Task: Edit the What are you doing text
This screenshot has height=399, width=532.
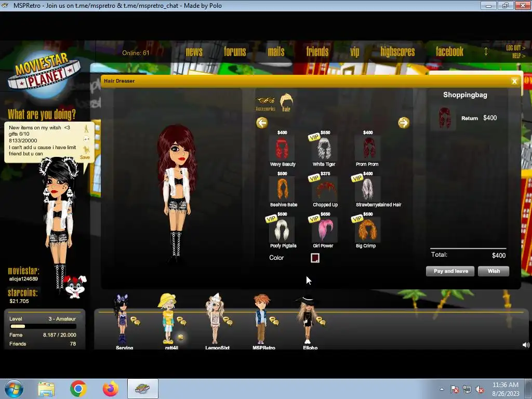Action: click(x=43, y=141)
